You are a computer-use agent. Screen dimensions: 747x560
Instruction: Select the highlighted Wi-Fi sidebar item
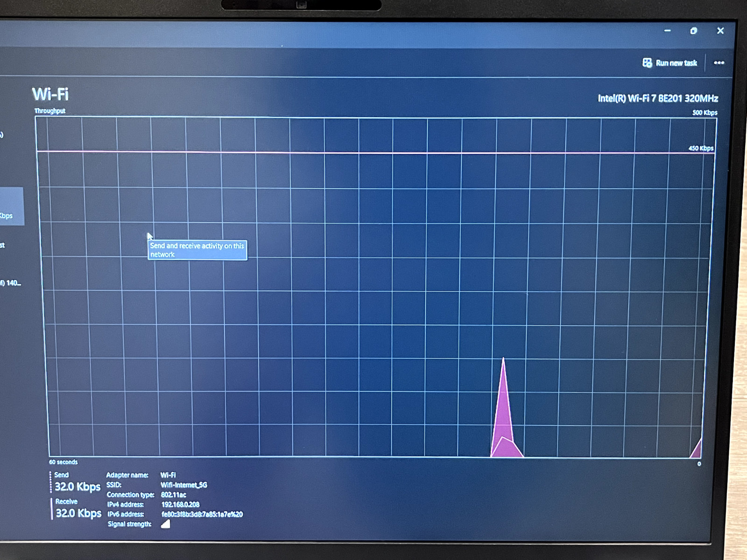[11, 206]
